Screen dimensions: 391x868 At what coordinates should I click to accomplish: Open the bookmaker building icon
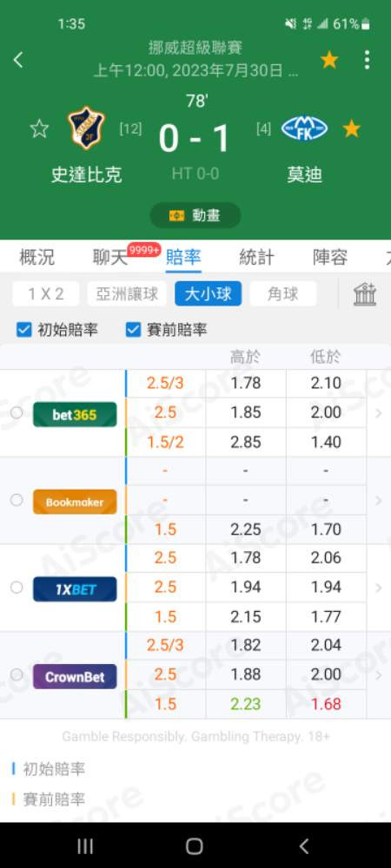(365, 294)
